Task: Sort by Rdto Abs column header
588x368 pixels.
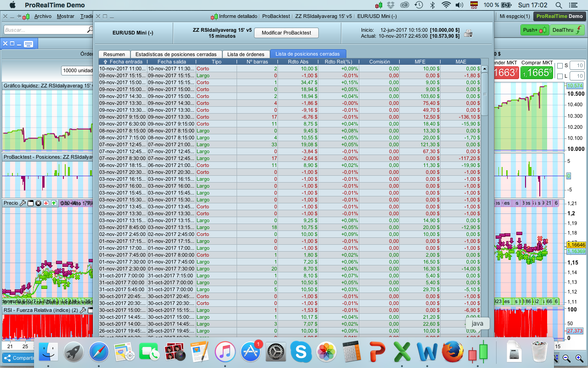Action: pyautogui.click(x=299, y=62)
